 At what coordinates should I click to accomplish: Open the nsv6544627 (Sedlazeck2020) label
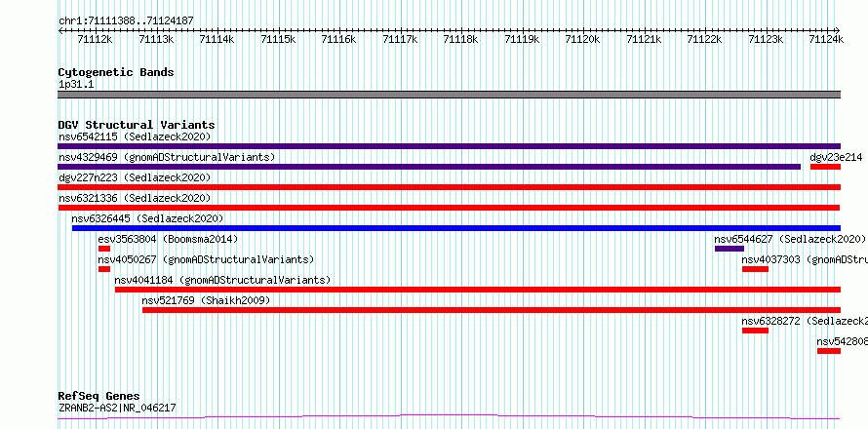point(790,239)
